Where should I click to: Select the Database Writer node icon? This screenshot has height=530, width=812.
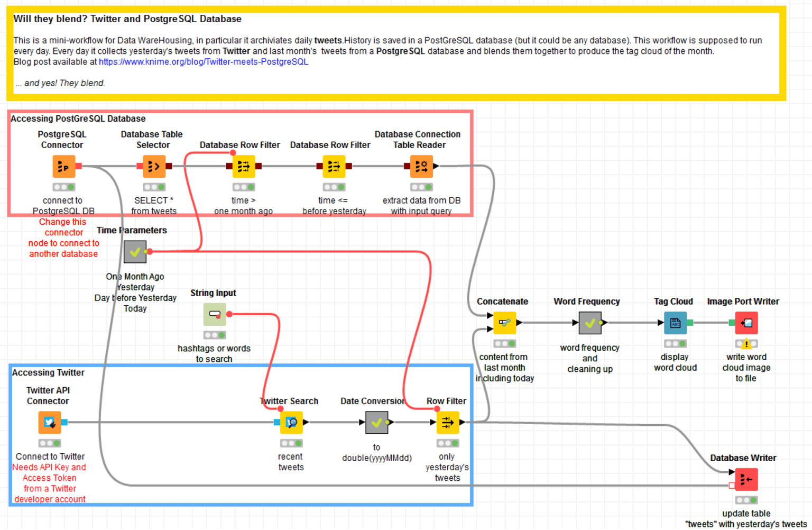[746, 480]
